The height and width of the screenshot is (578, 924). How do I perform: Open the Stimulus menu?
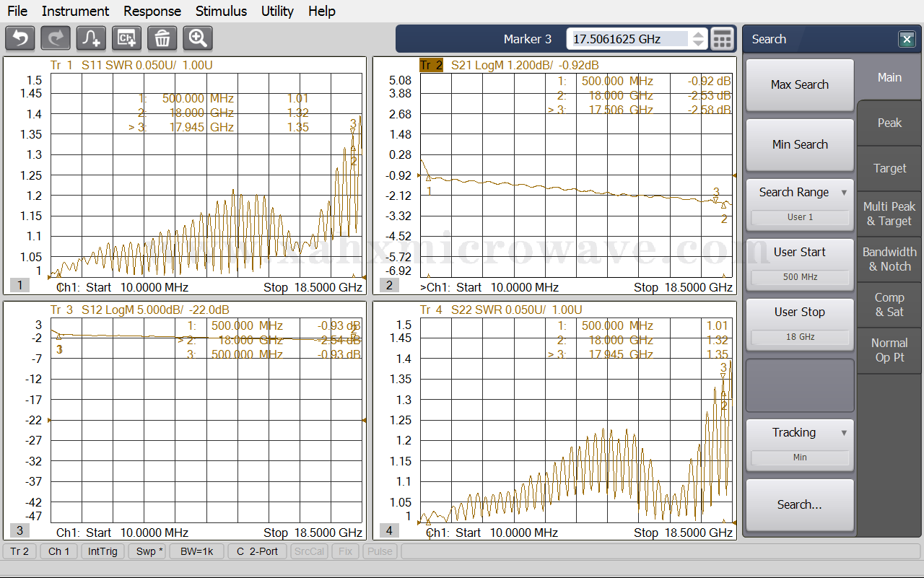[221, 11]
